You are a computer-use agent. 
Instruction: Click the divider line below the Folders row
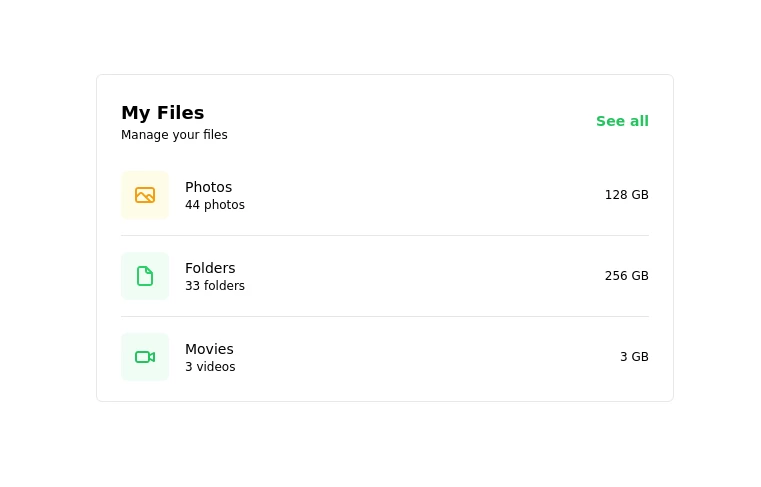(384, 317)
